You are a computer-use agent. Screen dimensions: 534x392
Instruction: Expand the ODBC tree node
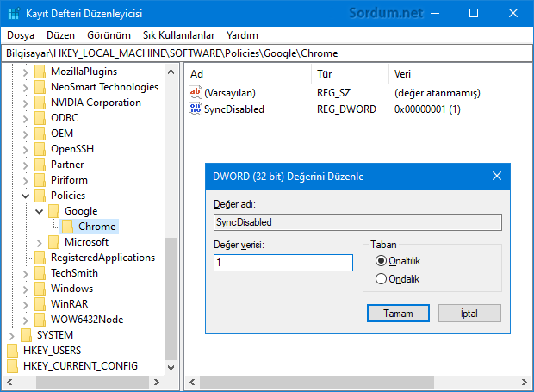[x=26, y=119]
